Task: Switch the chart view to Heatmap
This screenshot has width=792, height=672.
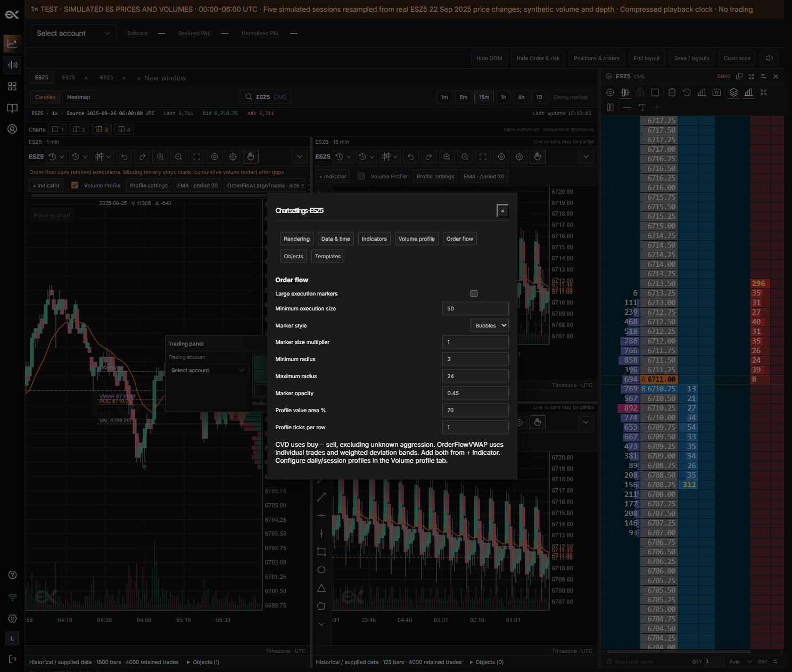Action: point(79,97)
